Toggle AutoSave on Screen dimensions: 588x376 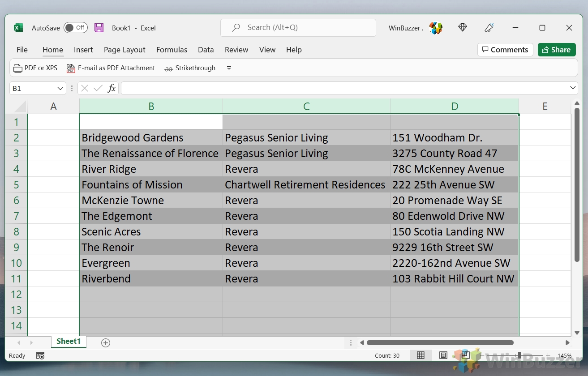tap(75, 27)
